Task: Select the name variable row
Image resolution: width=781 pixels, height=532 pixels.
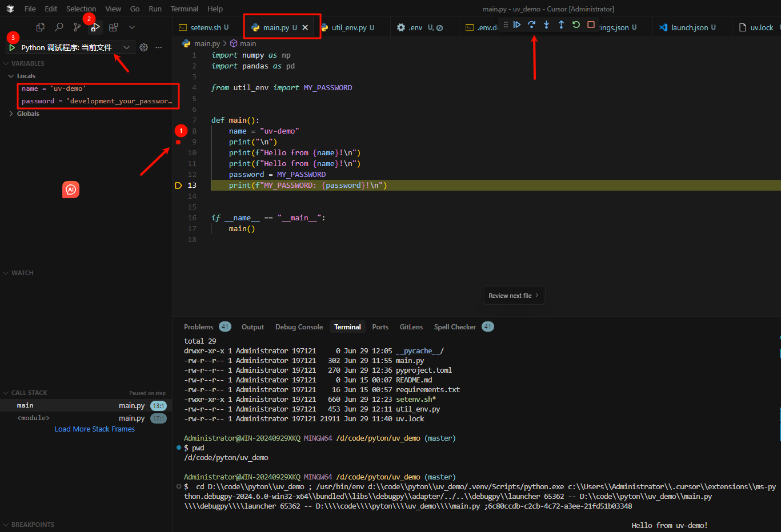Action: pos(86,88)
